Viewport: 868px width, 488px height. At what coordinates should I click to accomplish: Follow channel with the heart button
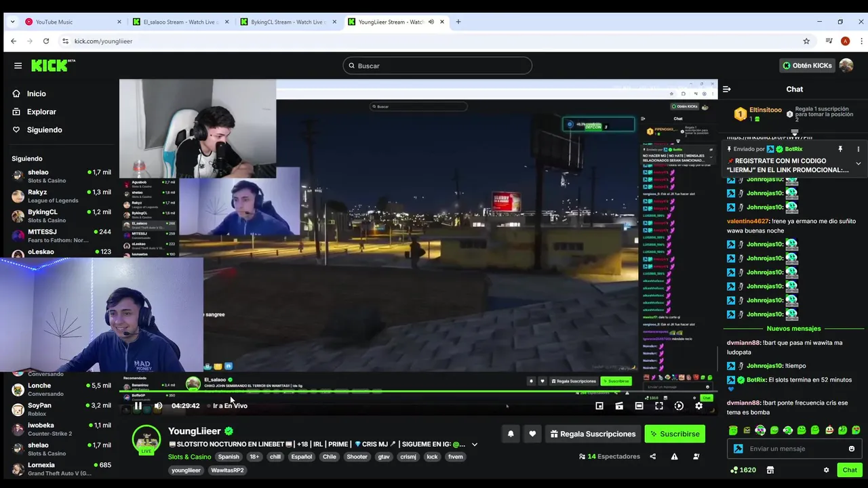tap(532, 434)
